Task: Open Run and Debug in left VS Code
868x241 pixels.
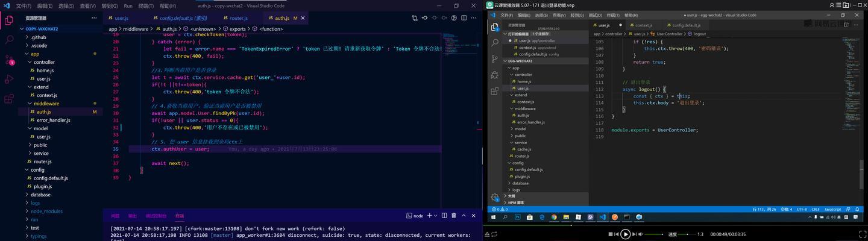Action: [x=8, y=79]
